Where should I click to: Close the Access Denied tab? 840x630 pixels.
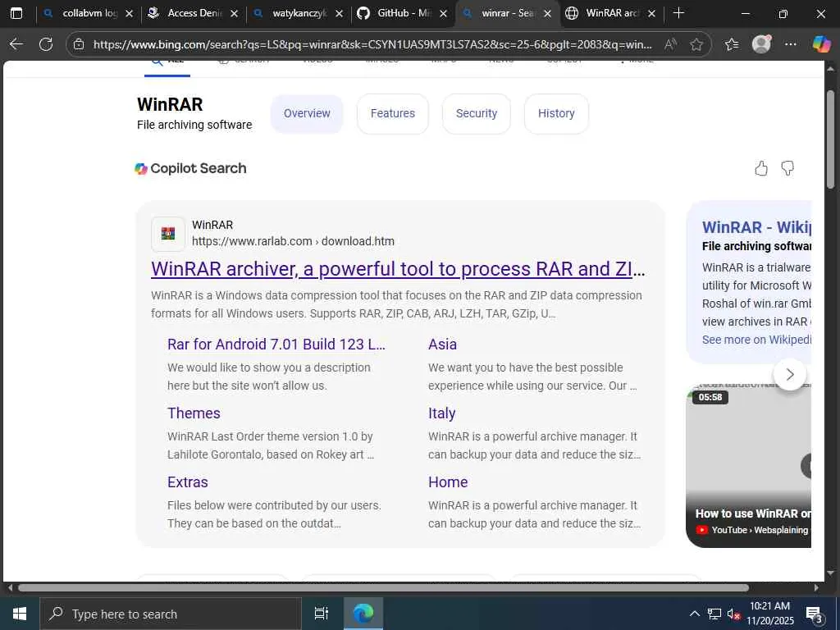pyautogui.click(x=234, y=13)
